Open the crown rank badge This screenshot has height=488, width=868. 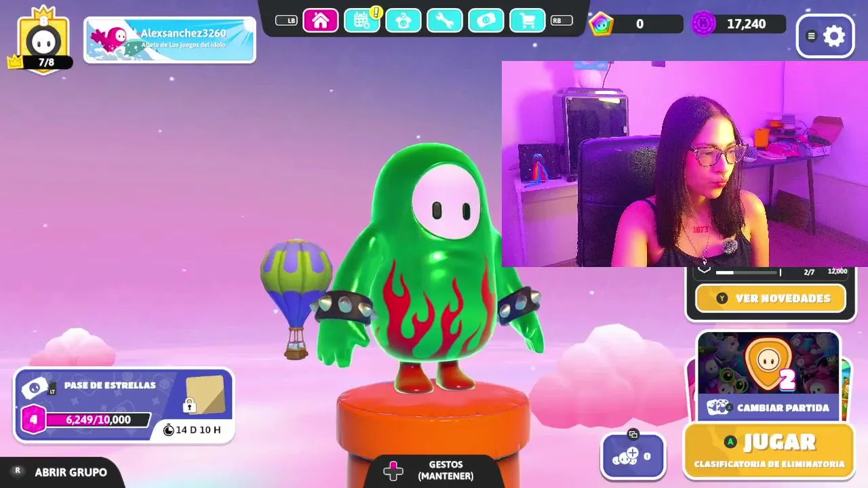tap(43, 39)
